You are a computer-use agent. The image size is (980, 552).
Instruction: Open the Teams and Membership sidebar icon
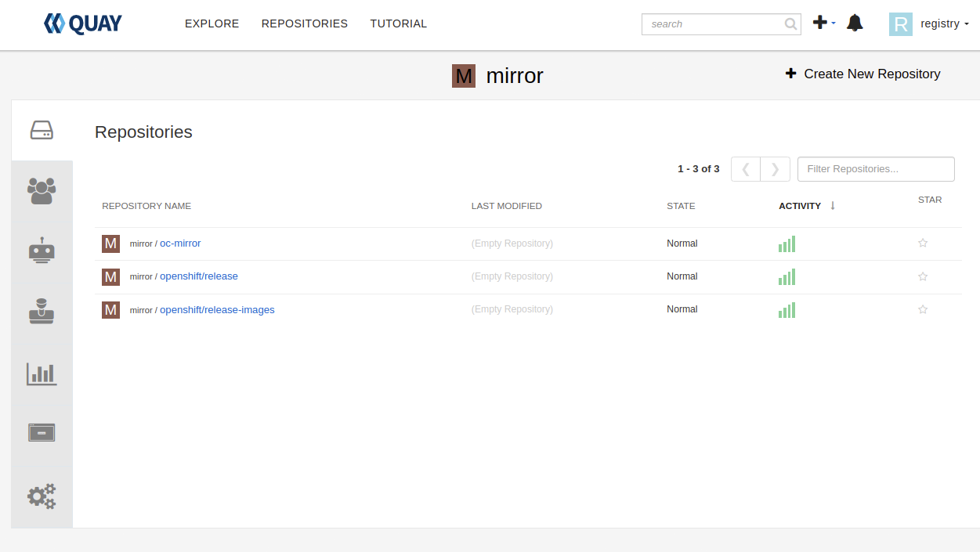click(42, 190)
